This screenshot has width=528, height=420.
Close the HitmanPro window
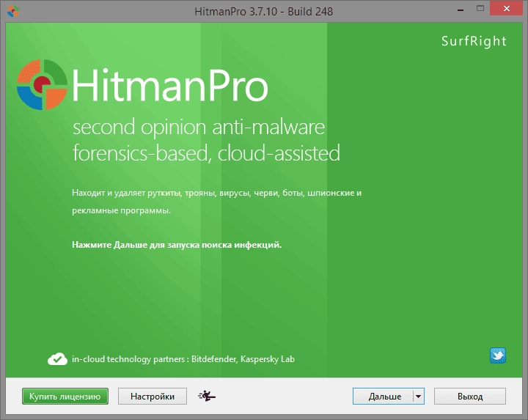pos(507,8)
